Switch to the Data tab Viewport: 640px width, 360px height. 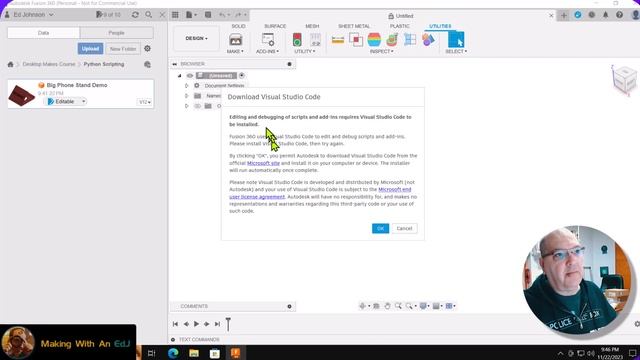tap(43, 33)
